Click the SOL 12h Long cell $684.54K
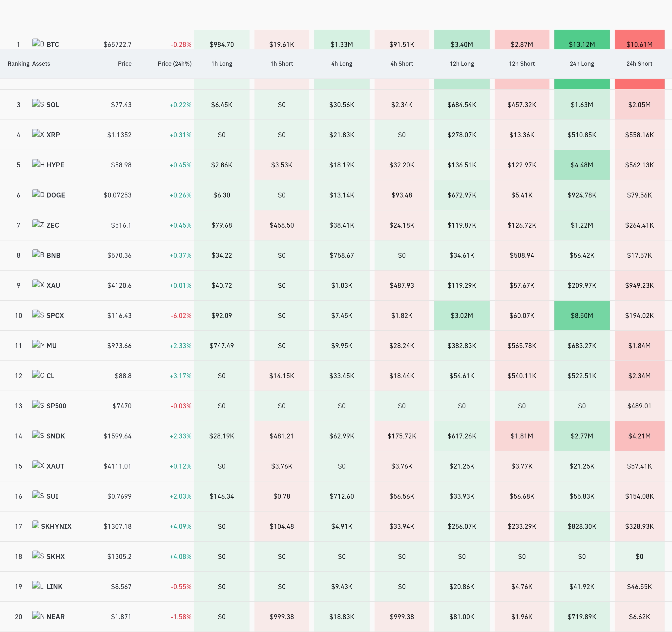The width and height of the screenshot is (672, 632). coord(462,105)
